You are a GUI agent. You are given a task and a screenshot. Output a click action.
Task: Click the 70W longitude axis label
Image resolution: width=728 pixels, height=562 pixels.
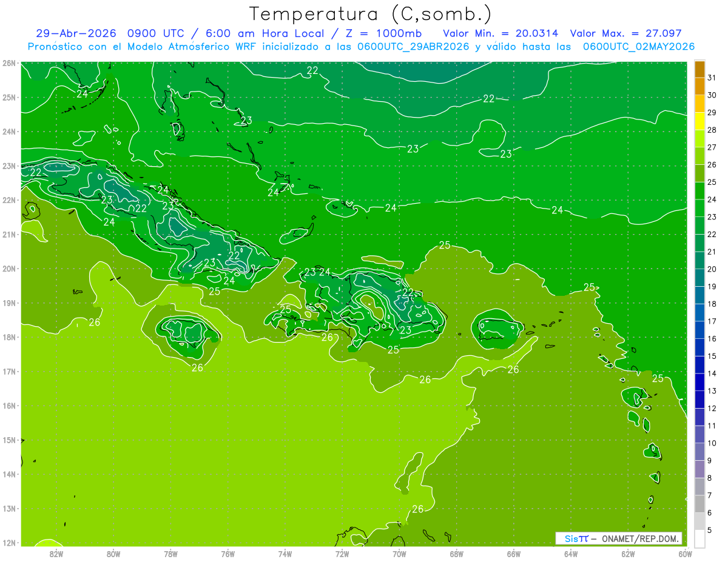(x=399, y=553)
